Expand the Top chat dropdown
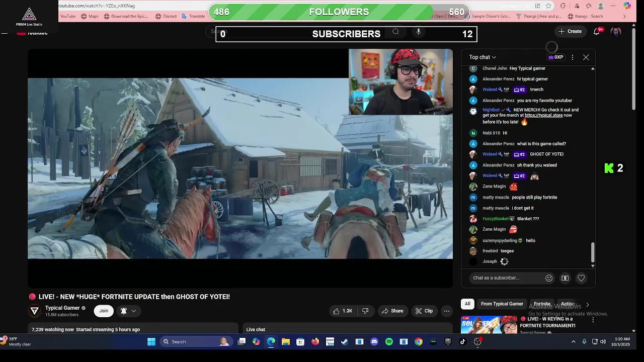 pos(482,57)
